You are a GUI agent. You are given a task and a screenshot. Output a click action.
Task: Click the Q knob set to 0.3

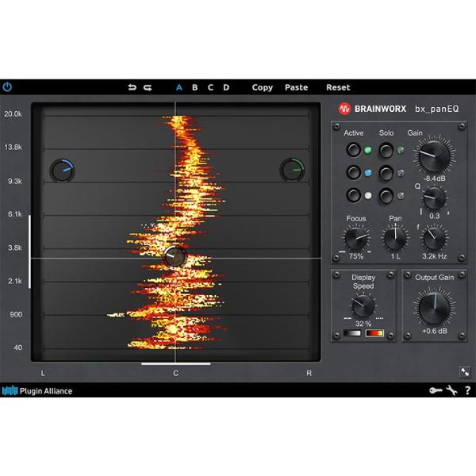point(435,198)
